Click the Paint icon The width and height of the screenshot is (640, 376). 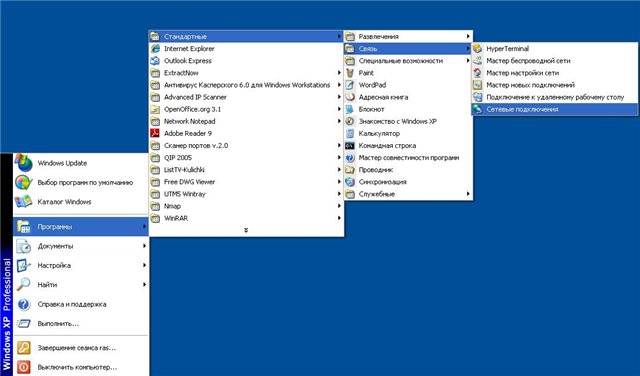pos(350,73)
